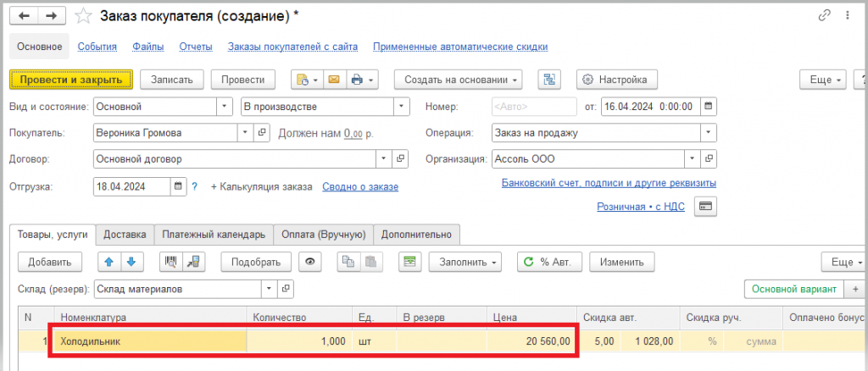Select the Товары, услуги tab
Screen dimensions: 868x371
click(x=53, y=235)
